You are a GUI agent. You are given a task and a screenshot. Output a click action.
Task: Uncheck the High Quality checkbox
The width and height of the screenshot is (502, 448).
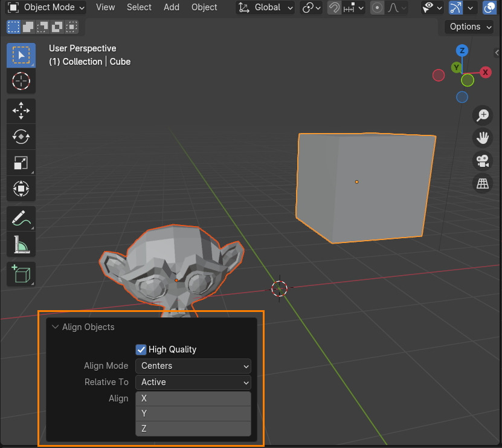coord(141,349)
